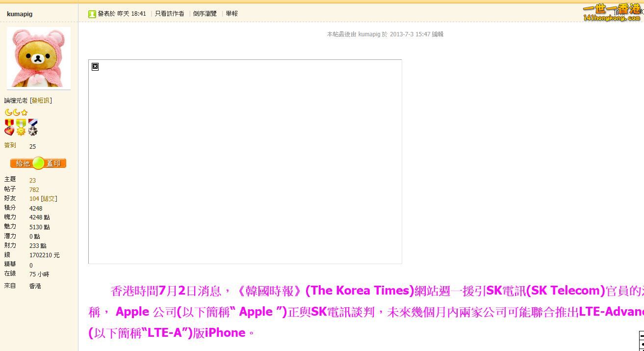
Task: Send a message via 發短訊 link
Action: tap(41, 101)
